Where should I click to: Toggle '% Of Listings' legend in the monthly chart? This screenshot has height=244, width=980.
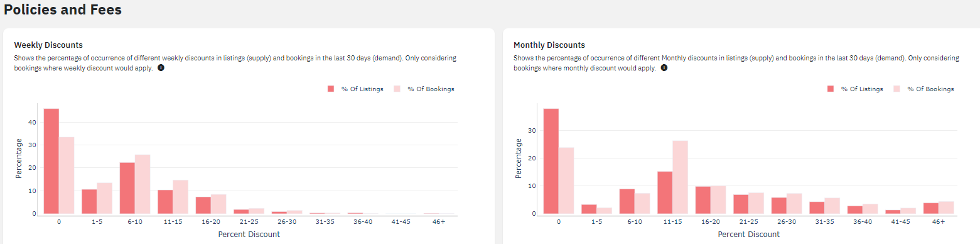(855, 89)
